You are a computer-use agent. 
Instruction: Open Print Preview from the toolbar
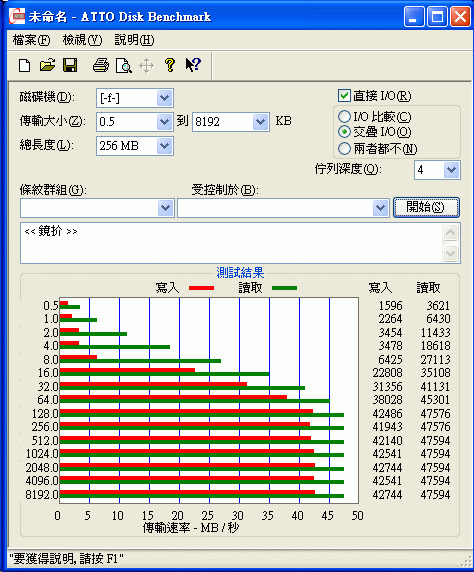(x=124, y=66)
